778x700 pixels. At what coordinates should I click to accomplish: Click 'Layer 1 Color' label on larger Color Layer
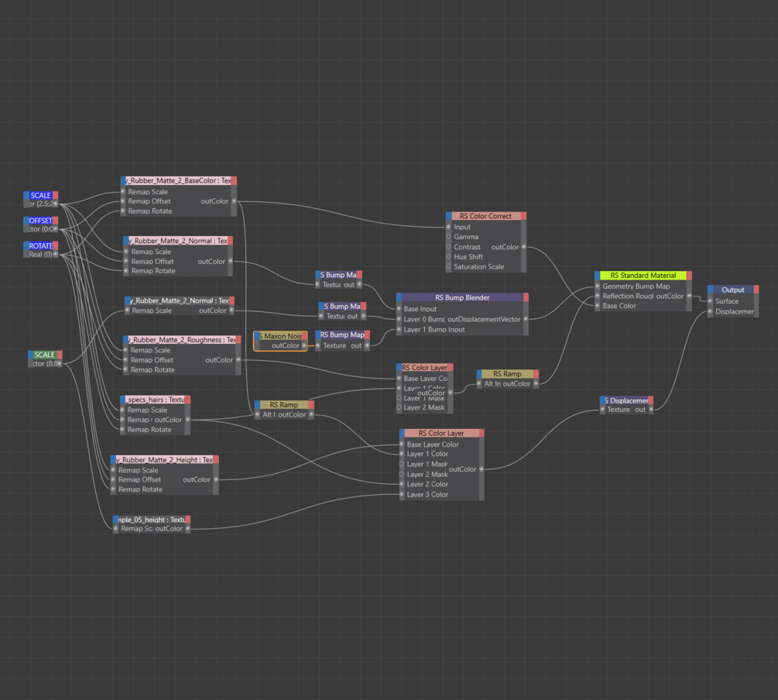(x=427, y=454)
